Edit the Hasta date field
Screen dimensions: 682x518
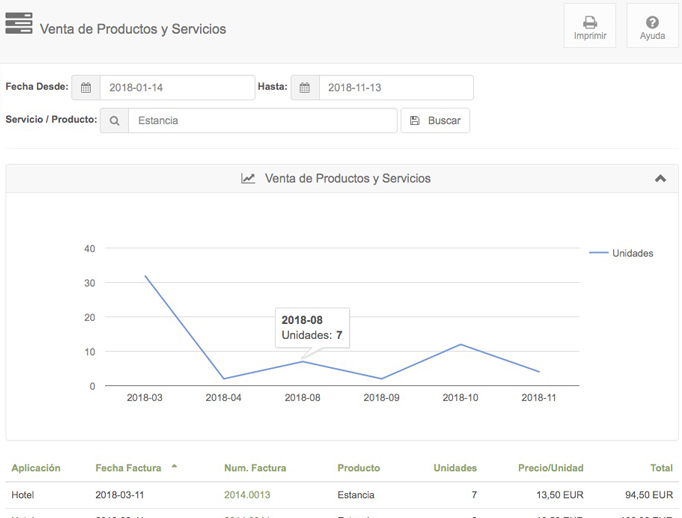(395, 88)
